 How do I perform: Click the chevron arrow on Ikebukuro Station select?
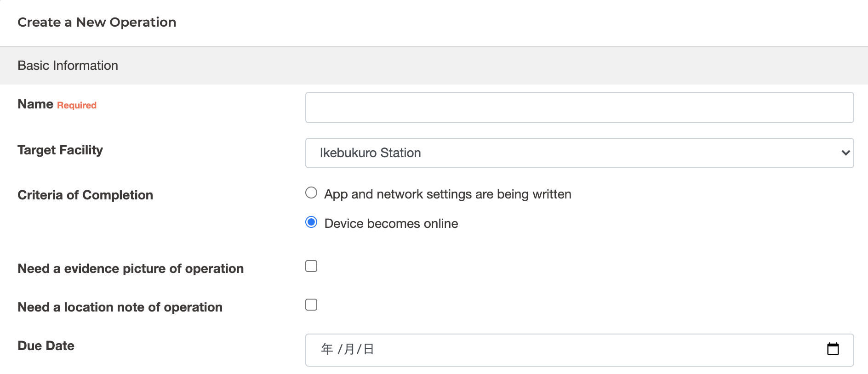point(845,153)
